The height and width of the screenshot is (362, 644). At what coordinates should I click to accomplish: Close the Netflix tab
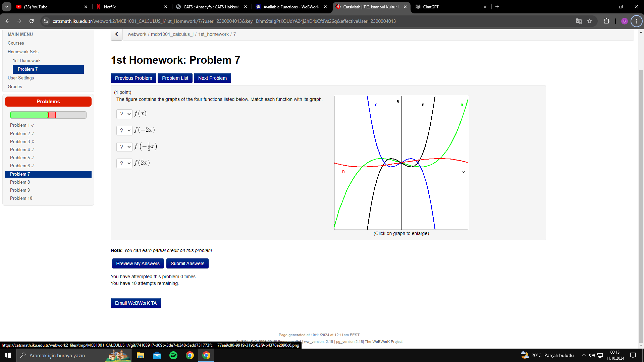[x=166, y=7]
